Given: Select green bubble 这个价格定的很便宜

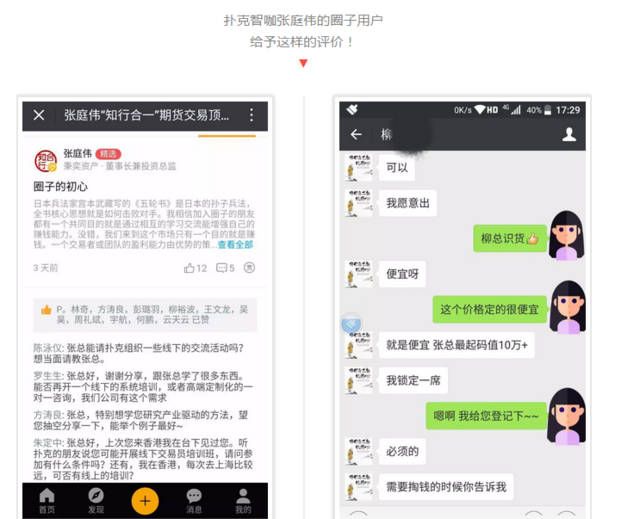Looking at the screenshot, I should [489, 309].
